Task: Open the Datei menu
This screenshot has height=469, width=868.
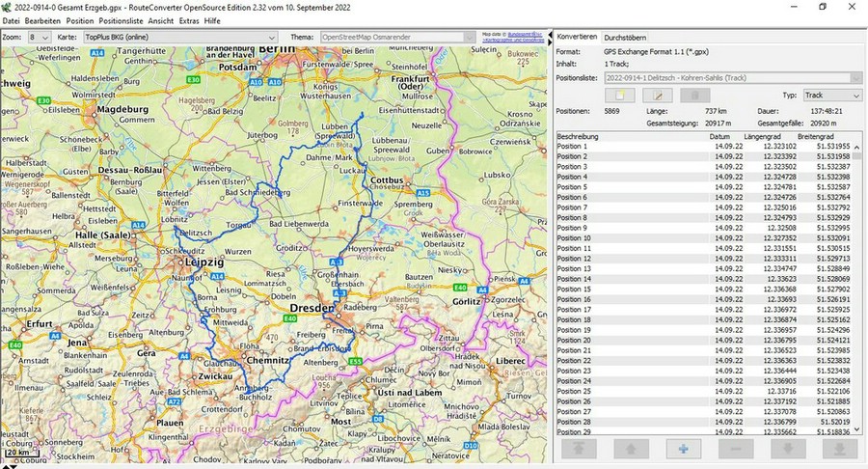Action: [x=11, y=20]
